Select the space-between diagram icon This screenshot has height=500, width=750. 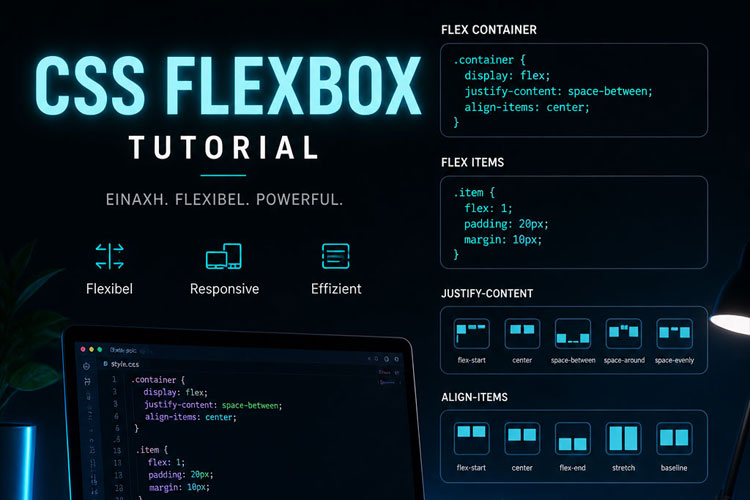click(573, 333)
